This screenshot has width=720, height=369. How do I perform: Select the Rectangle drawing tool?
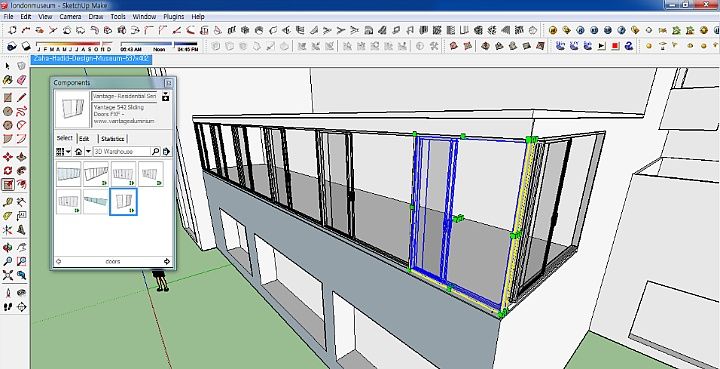tap(8, 98)
